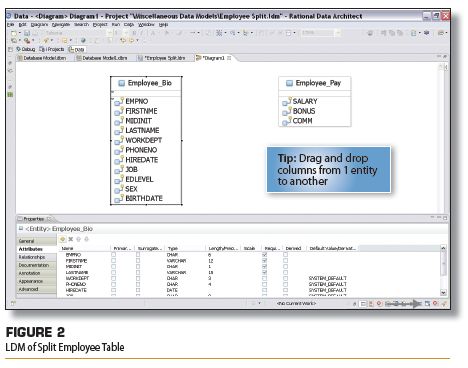Click the Open Perspective icon left of Debug
Screen dimensions: 468x368
tap(10, 49)
